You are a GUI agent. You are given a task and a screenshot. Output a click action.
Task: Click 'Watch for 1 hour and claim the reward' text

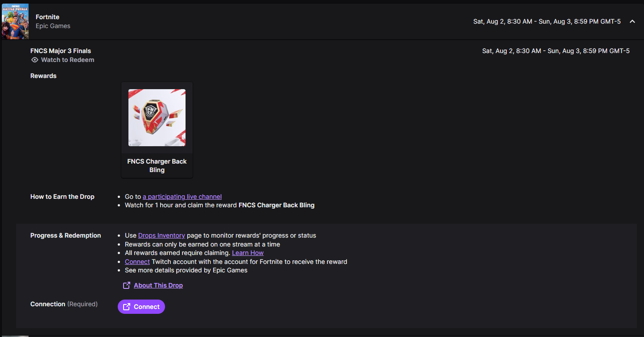pos(181,205)
